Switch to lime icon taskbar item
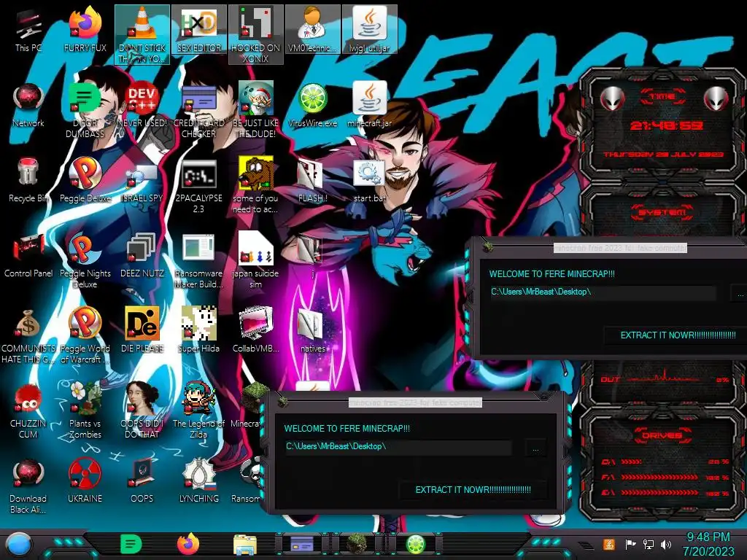This screenshot has width=747, height=560. (414, 544)
